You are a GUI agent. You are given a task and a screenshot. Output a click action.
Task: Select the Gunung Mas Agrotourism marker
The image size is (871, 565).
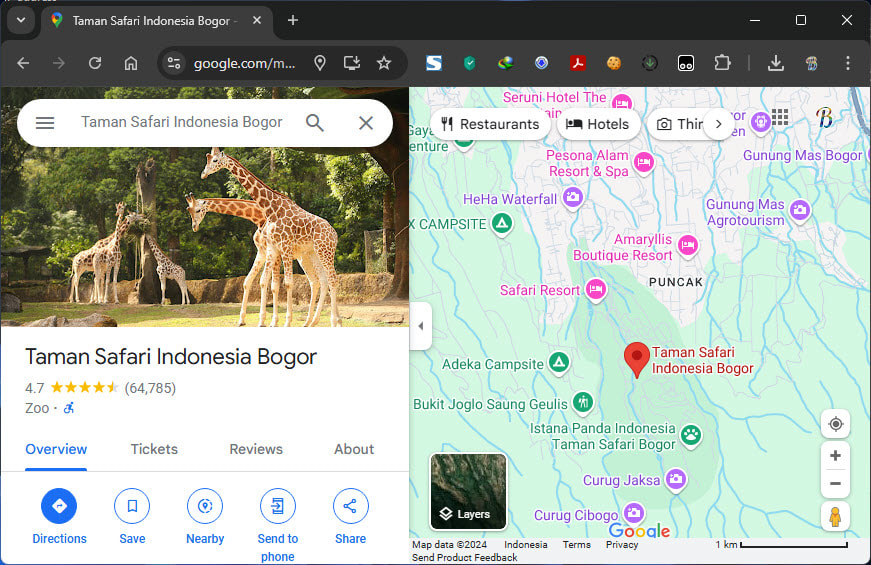800,210
